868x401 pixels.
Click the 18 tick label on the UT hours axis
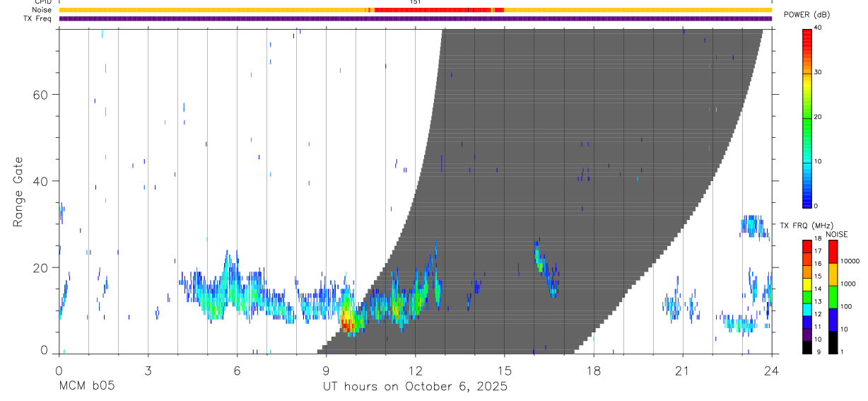(x=593, y=371)
